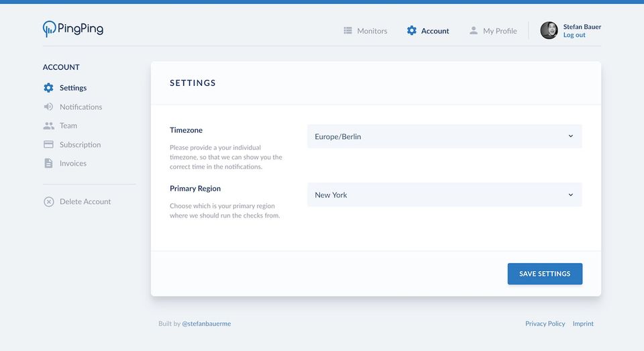Click the Delete Account circle-x icon
644x351 pixels.
coord(48,201)
